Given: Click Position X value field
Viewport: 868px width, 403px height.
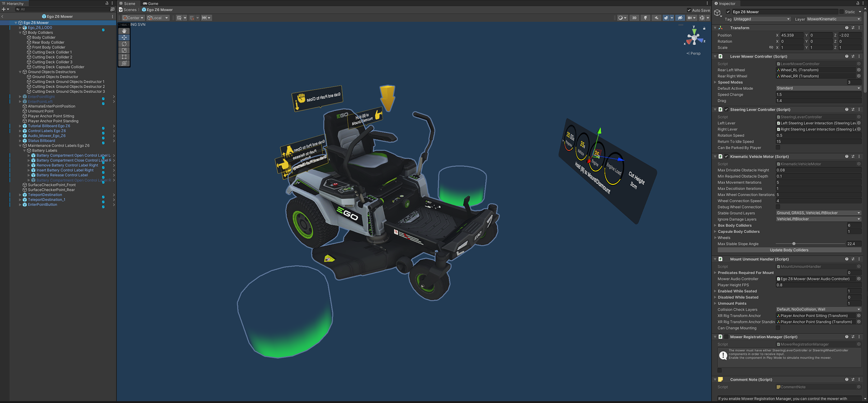Looking at the screenshot, I should 792,35.
